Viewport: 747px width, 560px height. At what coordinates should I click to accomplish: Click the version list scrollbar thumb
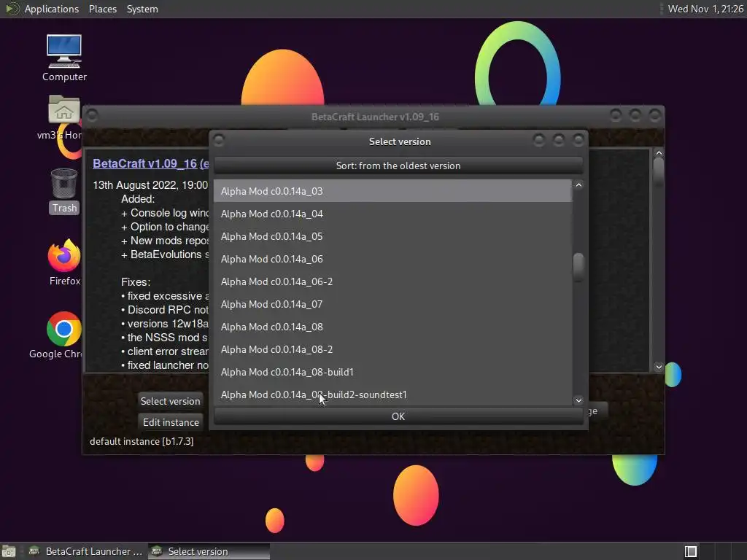[x=578, y=267]
